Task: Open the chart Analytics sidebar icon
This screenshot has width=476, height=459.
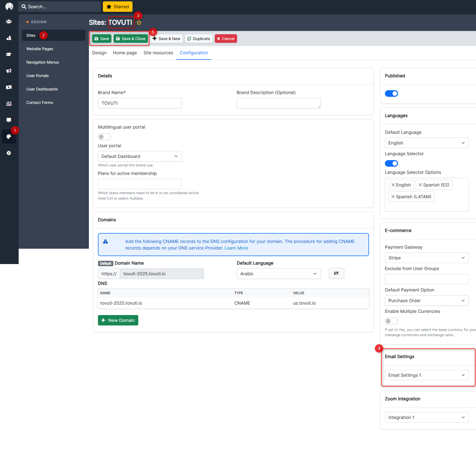Action: (9, 104)
